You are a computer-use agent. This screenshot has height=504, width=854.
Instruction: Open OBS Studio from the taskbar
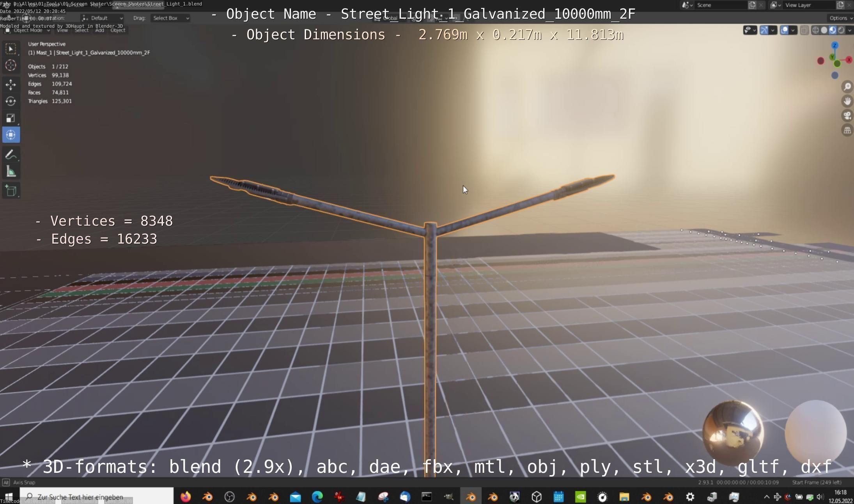[x=230, y=497]
